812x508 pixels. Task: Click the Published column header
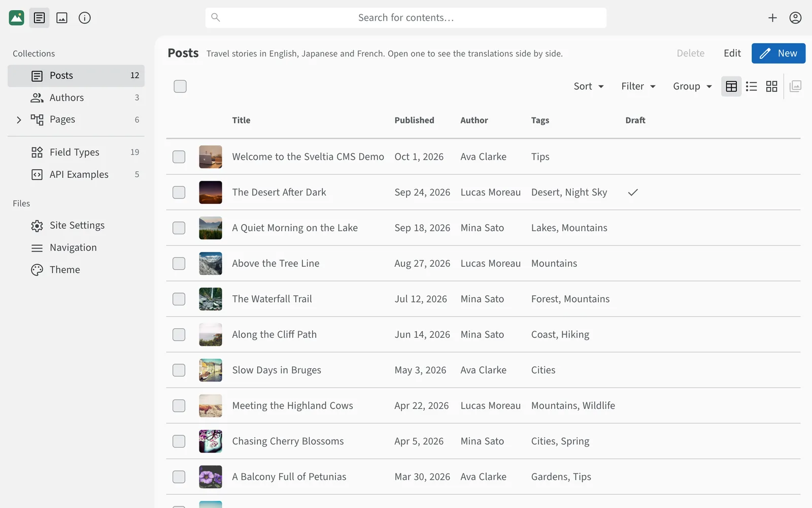tap(415, 120)
